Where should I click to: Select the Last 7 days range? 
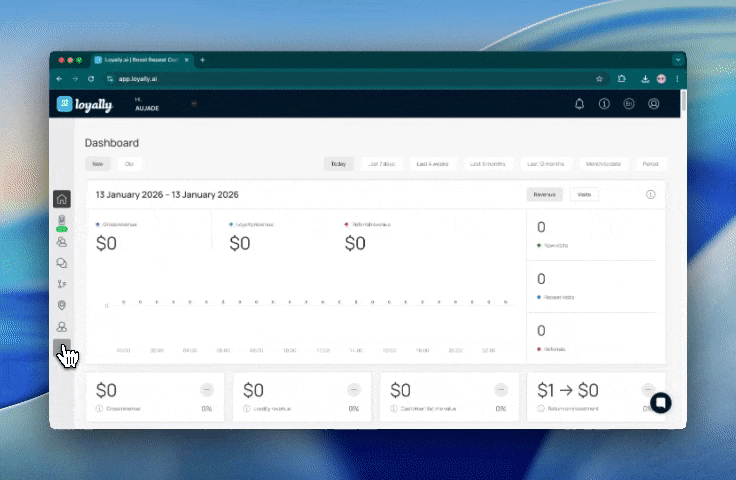pyautogui.click(x=381, y=164)
